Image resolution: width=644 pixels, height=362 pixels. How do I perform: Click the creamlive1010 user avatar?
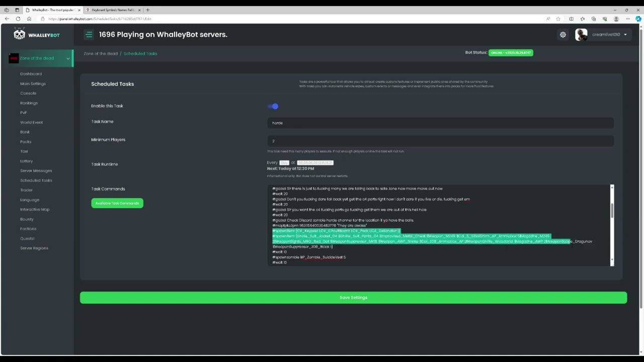tap(582, 35)
